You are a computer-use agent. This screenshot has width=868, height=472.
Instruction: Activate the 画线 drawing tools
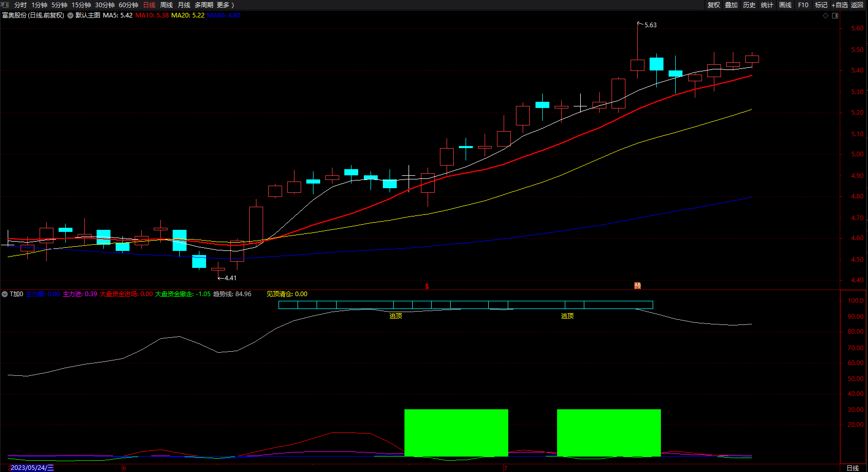(x=785, y=5)
